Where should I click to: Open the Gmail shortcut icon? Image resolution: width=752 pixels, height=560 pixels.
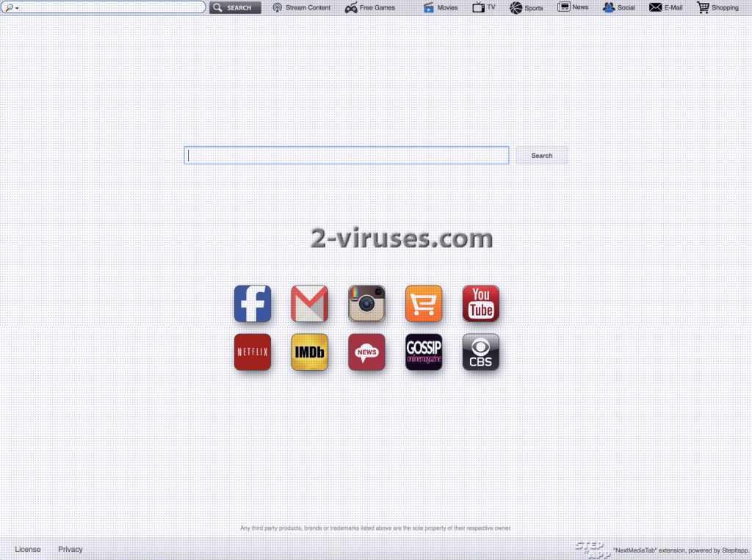[x=309, y=304]
